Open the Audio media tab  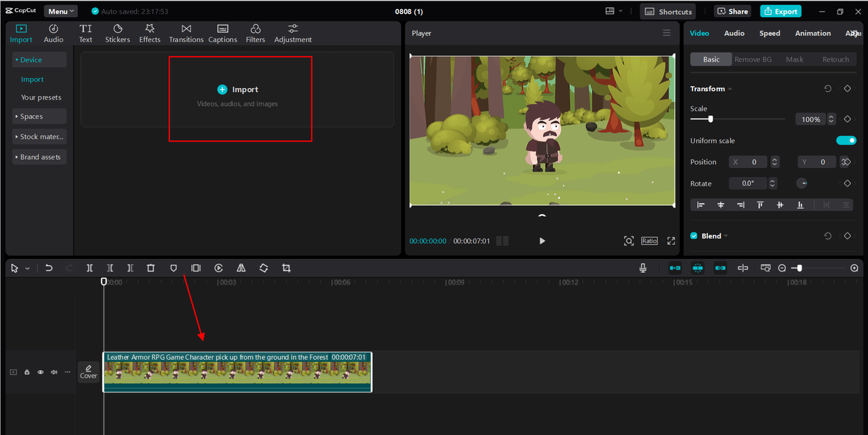54,33
